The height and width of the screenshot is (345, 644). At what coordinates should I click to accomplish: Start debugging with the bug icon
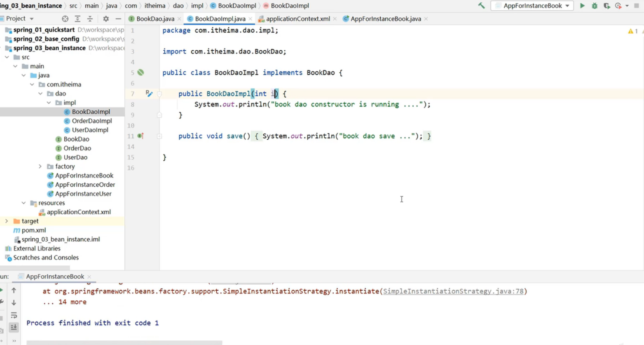[595, 6]
